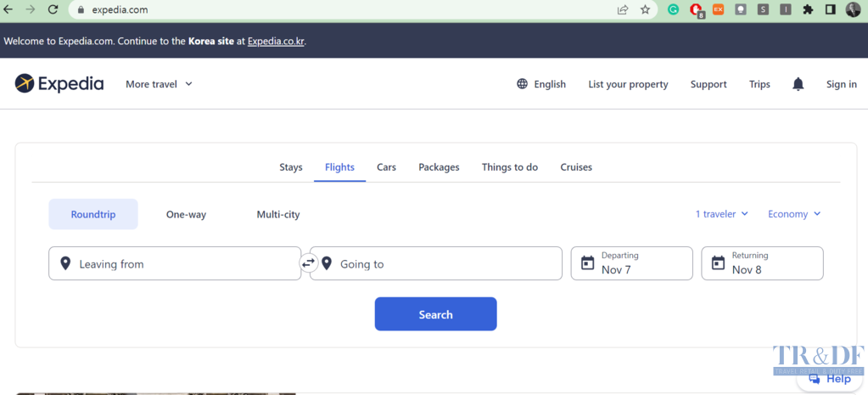
Task: Click the expedia.com address bar URL
Action: tap(120, 9)
